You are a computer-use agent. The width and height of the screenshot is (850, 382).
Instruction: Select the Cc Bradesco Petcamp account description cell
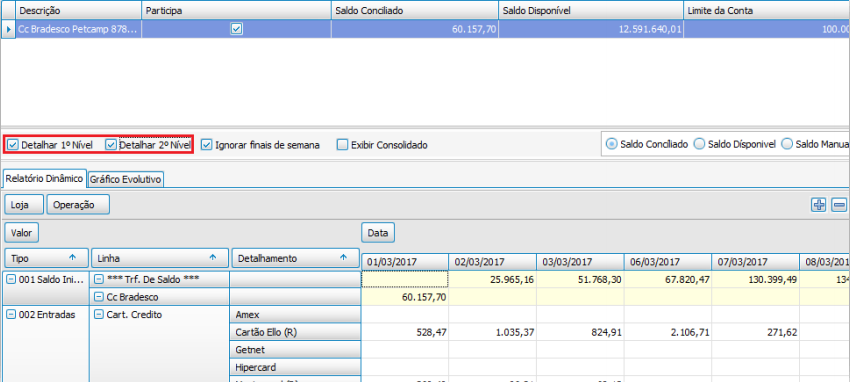(79, 29)
